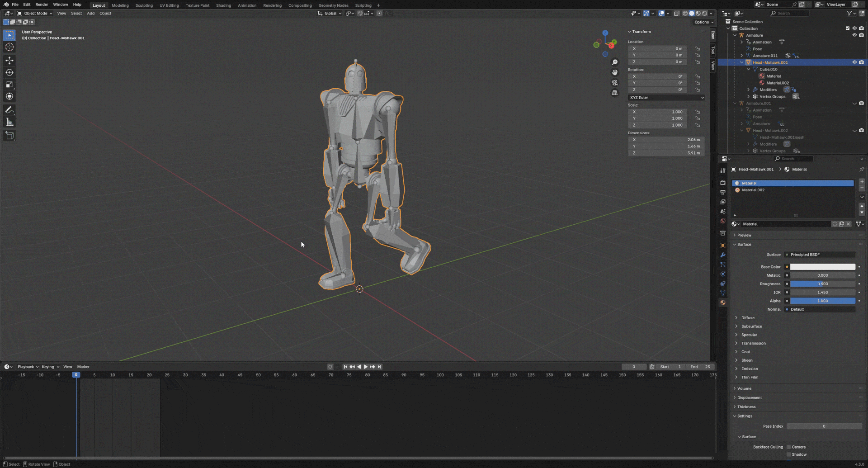Select the Move tool in toolbar

click(9, 61)
